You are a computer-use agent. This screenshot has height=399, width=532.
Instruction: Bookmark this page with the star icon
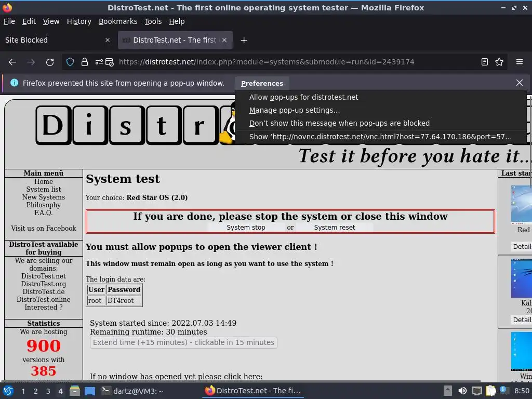pos(499,62)
